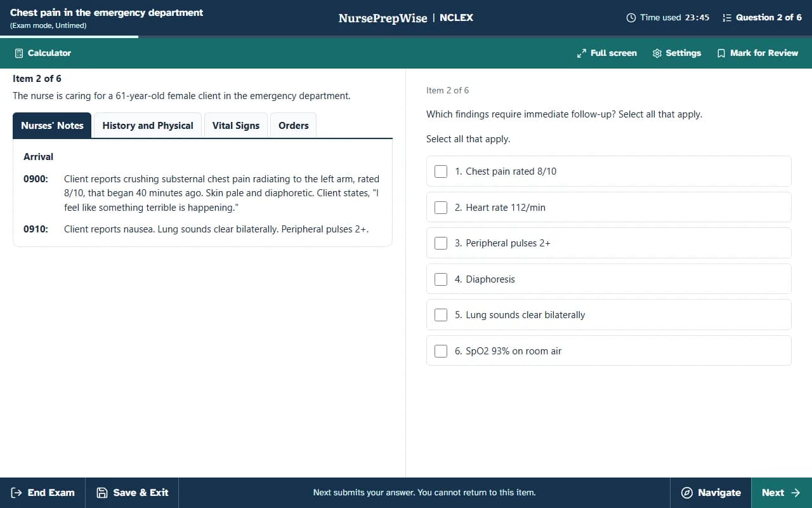
Task: Tick the Heart rate 112/min checkbox
Action: (441, 208)
